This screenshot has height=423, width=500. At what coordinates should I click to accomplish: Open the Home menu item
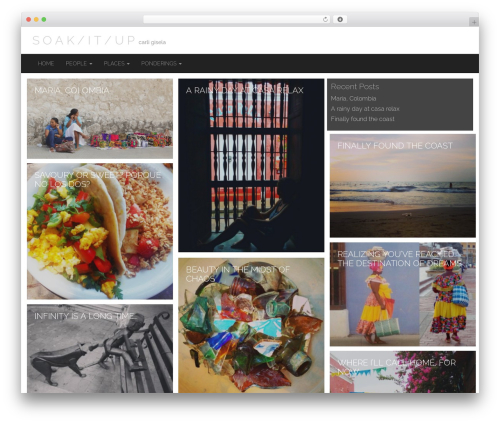pyautogui.click(x=46, y=63)
